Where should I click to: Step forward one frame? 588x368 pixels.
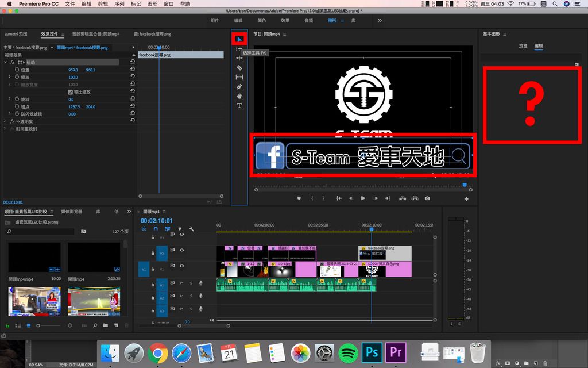pos(376,198)
